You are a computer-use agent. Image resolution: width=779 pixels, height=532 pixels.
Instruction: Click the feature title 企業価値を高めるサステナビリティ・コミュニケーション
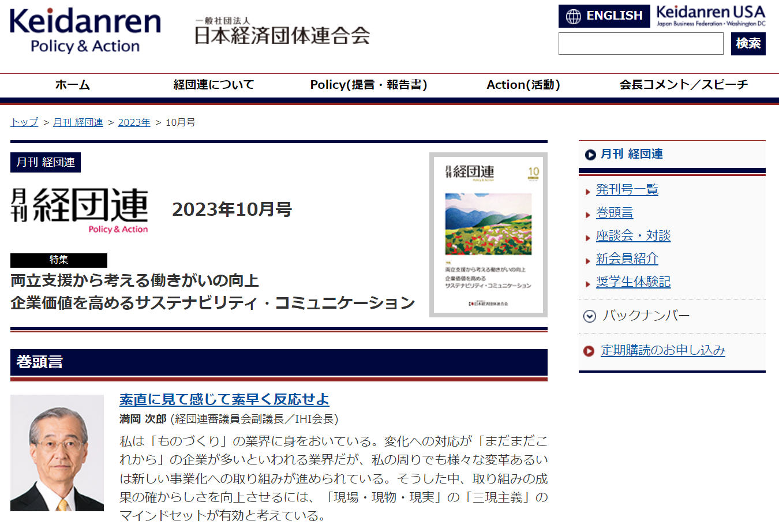[213, 303]
